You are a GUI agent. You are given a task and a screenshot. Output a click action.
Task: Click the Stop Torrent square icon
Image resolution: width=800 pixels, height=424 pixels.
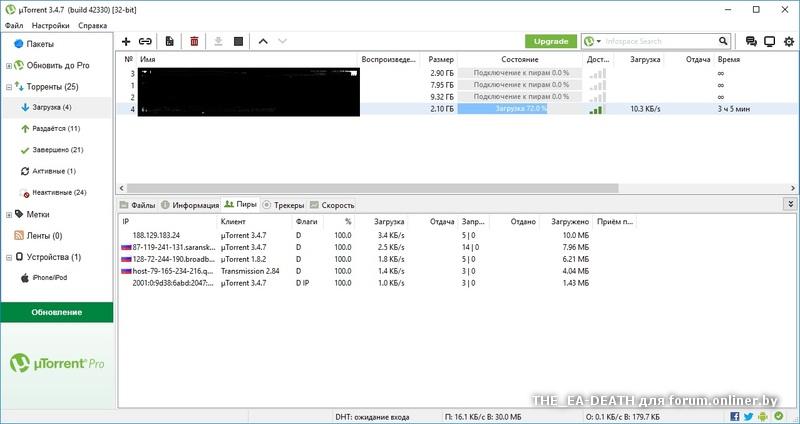pyautogui.click(x=238, y=41)
